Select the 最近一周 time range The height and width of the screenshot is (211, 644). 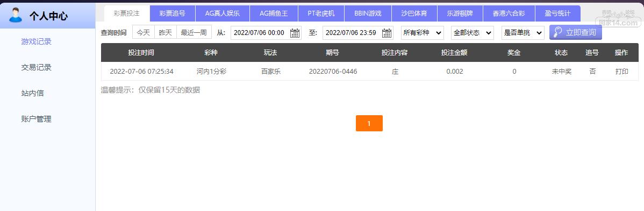pos(194,32)
